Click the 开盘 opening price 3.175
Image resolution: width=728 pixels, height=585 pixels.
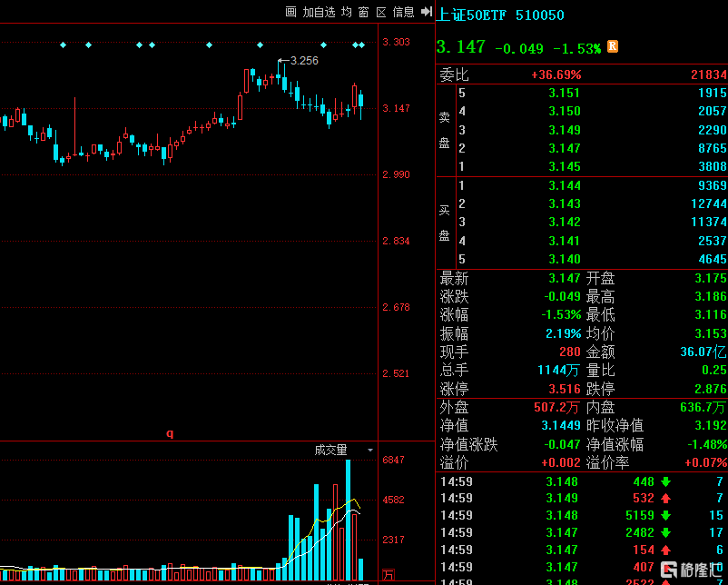coord(711,278)
